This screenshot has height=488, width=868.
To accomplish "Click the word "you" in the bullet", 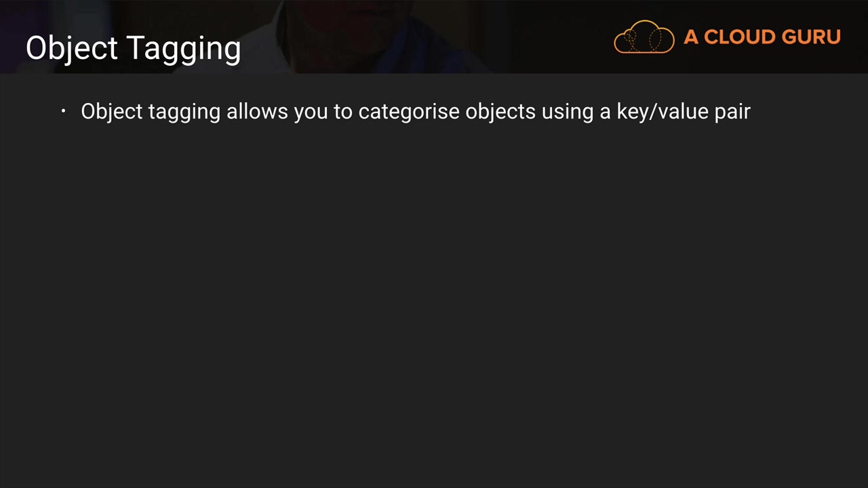I will click(x=311, y=111).
